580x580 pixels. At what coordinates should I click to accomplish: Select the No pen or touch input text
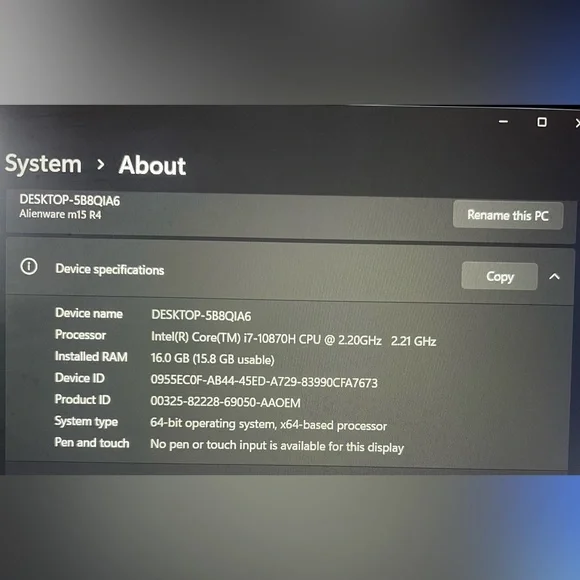[277, 446]
